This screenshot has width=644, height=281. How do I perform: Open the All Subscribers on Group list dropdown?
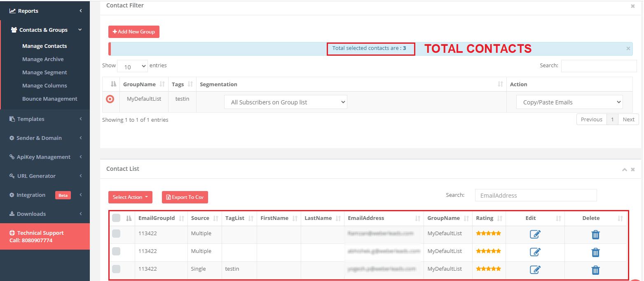(286, 102)
